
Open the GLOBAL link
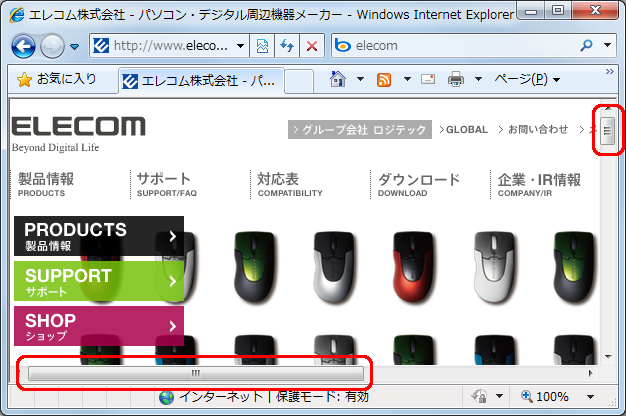[x=464, y=129]
